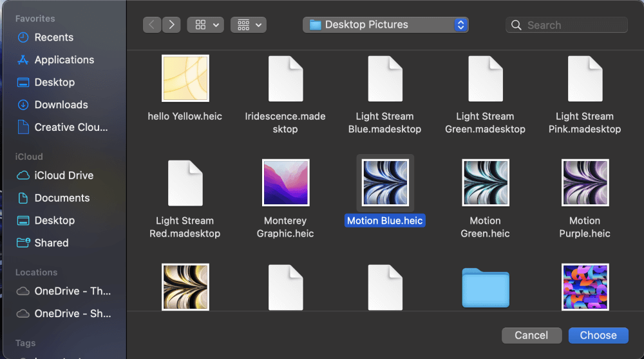The height and width of the screenshot is (359, 644).
Task: Select the Iridescence.madesktop file
Action: [285, 78]
